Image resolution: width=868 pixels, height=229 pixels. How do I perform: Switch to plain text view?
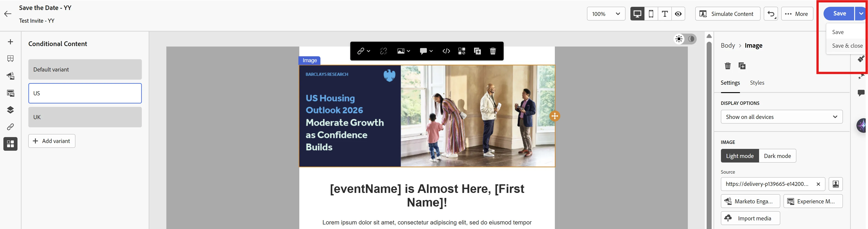point(664,14)
